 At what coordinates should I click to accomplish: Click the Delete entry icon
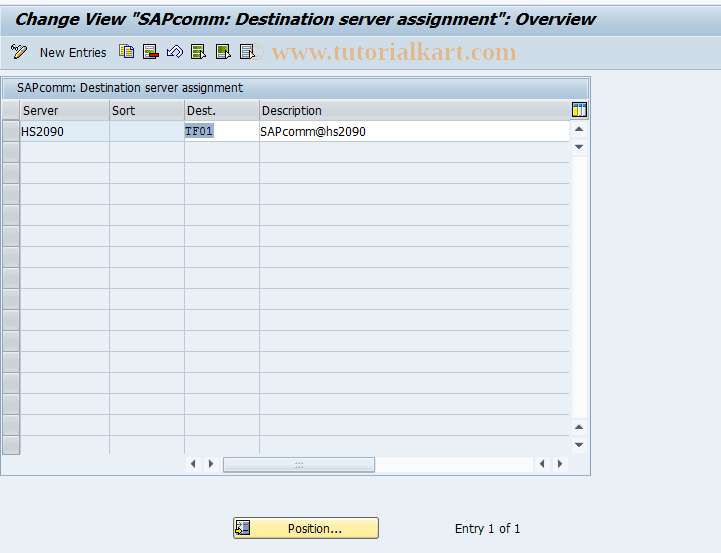(x=151, y=51)
